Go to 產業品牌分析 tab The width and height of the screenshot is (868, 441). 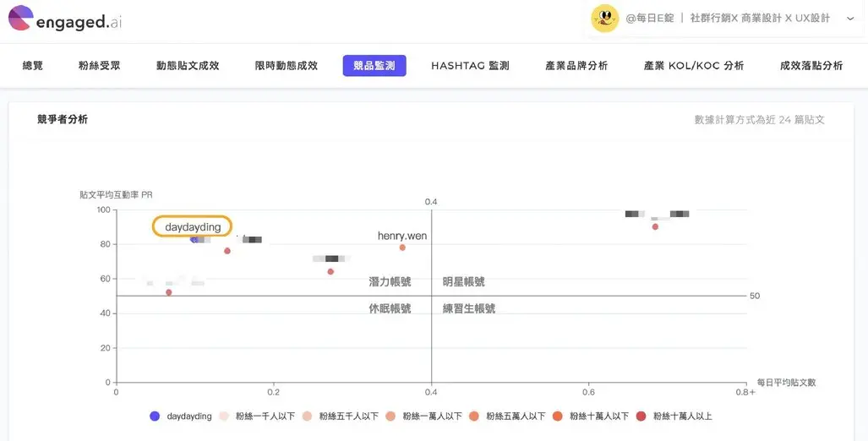[576, 66]
